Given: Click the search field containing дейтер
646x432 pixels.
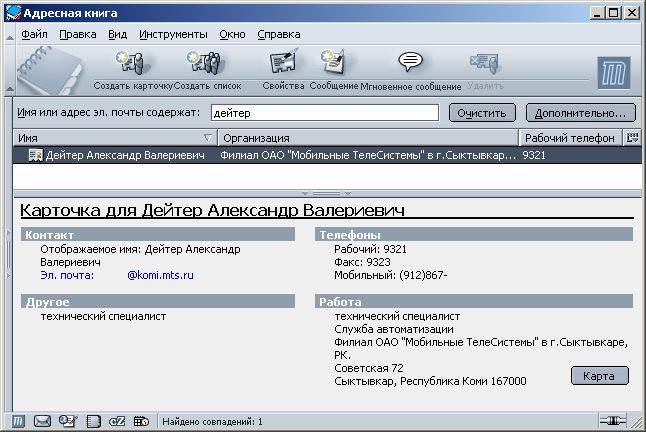Looking at the screenshot, I should pos(324,113).
